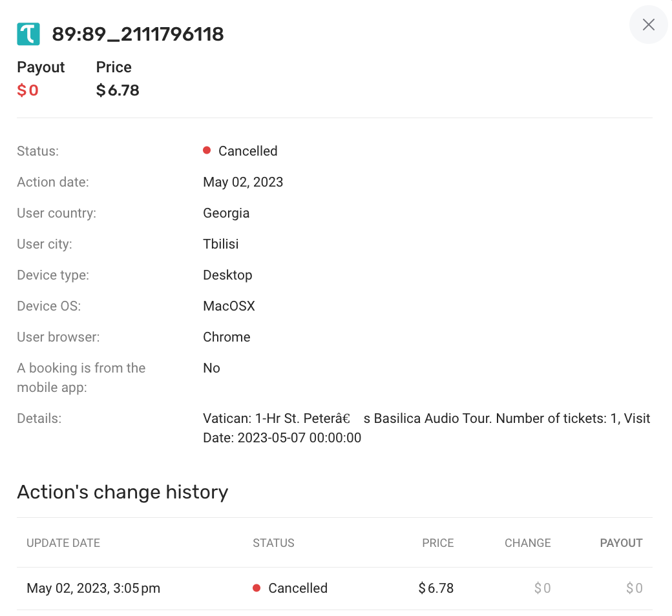Viewport: 672px width, 616px height.
Task: Click the red $0 payout amount
Action: tap(28, 90)
